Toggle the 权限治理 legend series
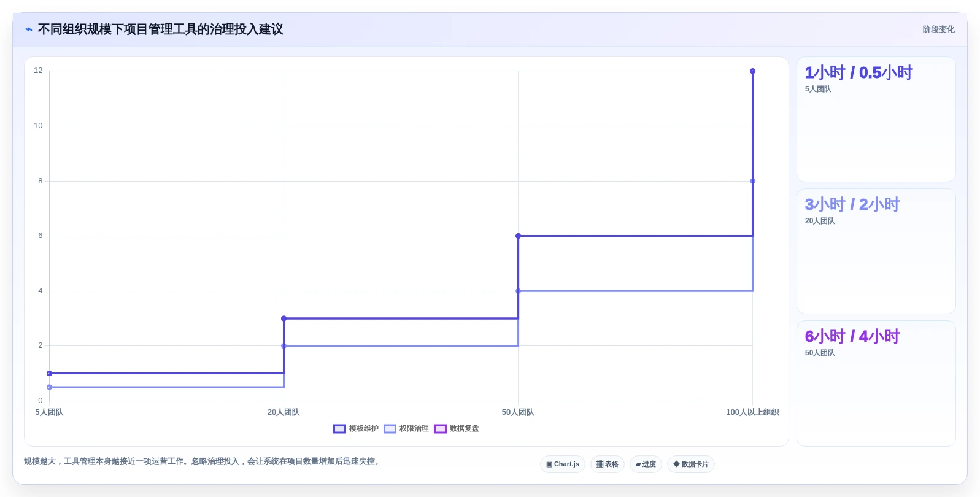The height and width of the screenshot is (497, 980). point(406,429)
